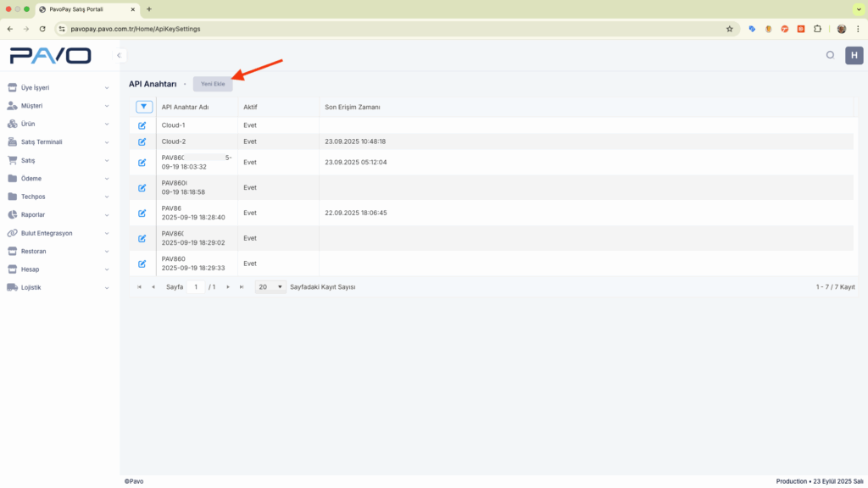
Task: Click the edit icon for Cloud-1
Action: click(142, 125)
